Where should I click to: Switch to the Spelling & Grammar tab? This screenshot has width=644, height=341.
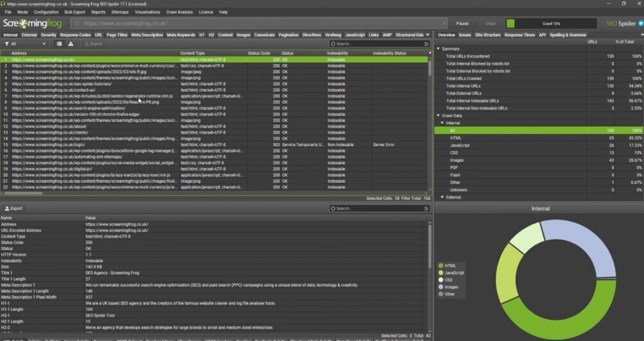pos(568,35)
